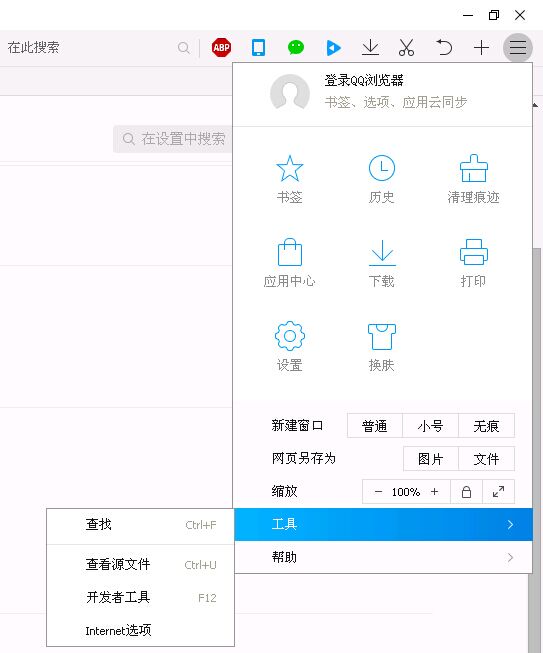The image size is (543, 653).
Task: Click the green WeChat toolbar icon
Action: pos(296,47)
